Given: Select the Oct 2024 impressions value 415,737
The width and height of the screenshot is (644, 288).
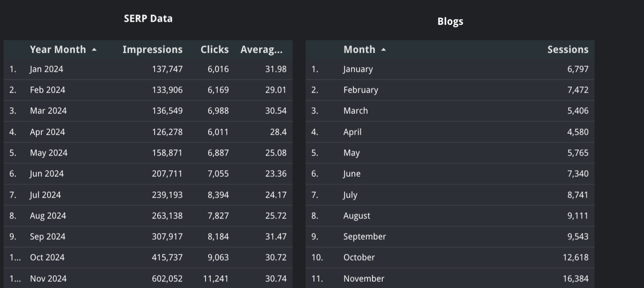Looking at the screenshot, I should (167, 257).
